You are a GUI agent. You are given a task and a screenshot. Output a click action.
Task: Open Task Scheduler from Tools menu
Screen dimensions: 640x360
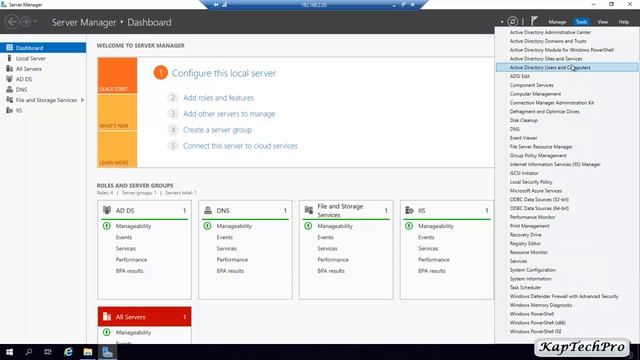525,287
